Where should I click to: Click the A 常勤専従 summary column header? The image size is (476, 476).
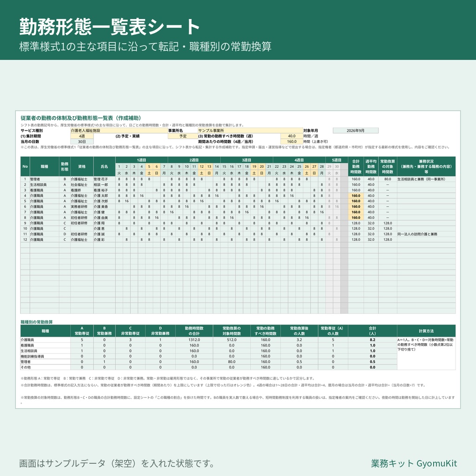[82, 331]
